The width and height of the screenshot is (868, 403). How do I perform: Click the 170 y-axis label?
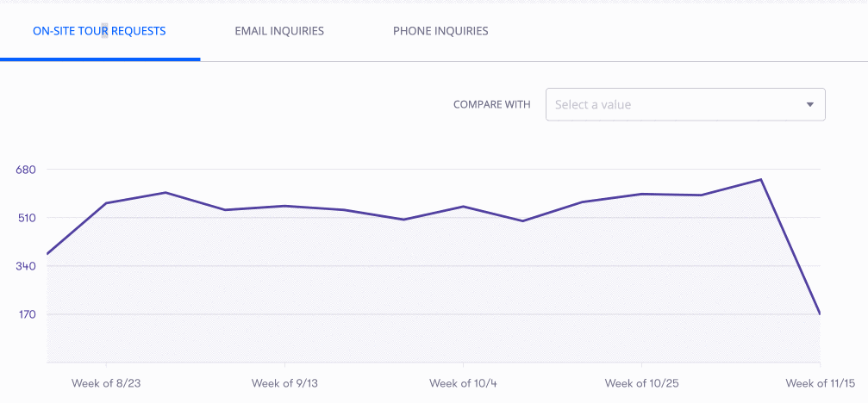pyautogui.click(x=25, y=314)
